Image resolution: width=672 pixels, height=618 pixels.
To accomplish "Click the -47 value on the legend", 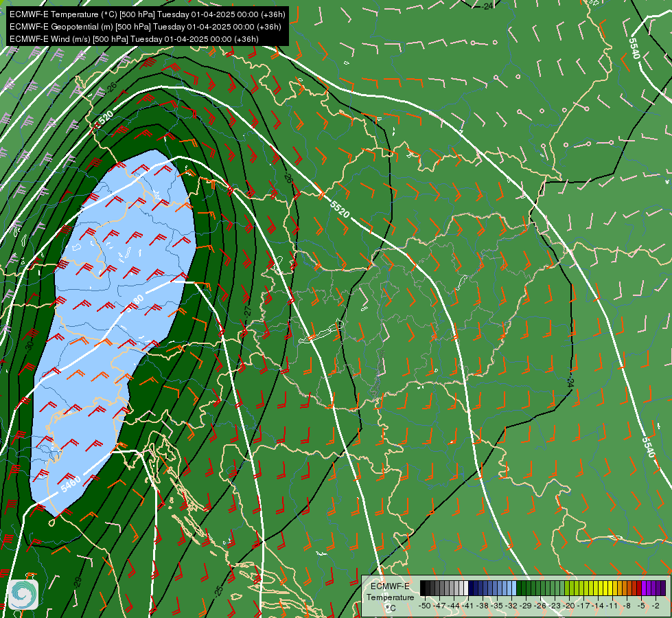I will point(439,606).
